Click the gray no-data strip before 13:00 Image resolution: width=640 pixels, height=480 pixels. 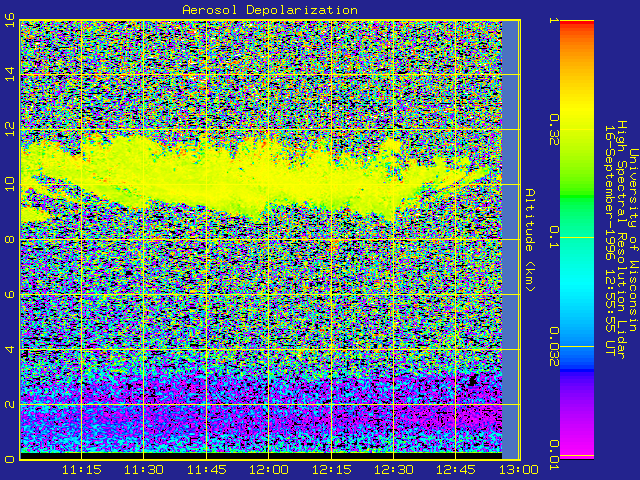pos(510,240)
